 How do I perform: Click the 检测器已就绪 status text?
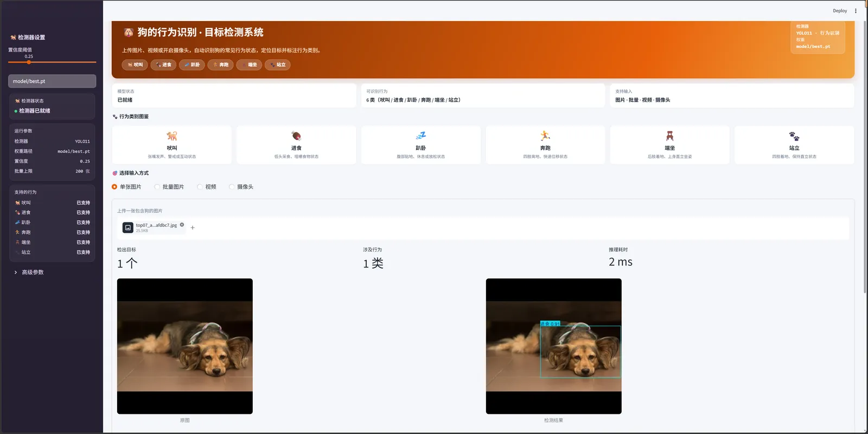point(35,111)
